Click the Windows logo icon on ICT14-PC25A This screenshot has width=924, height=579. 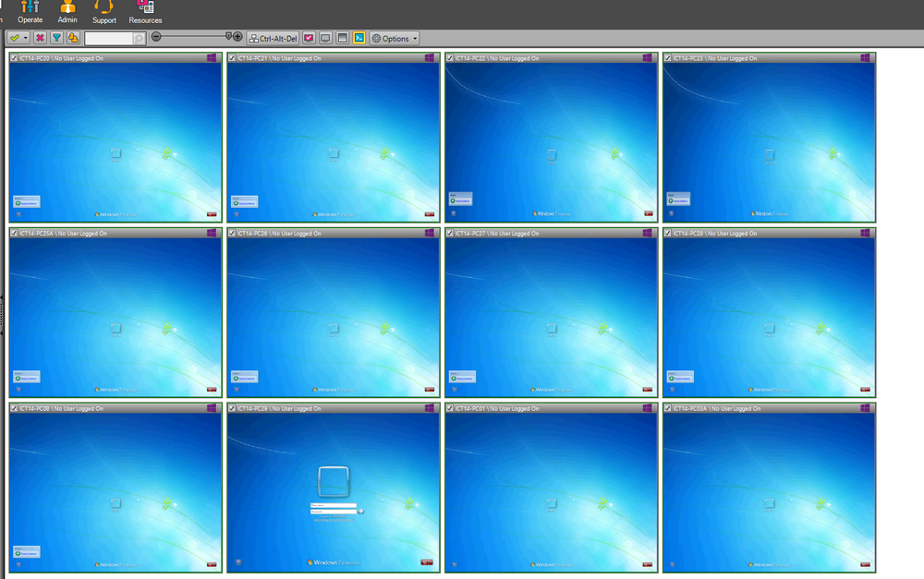click(212, 234)
